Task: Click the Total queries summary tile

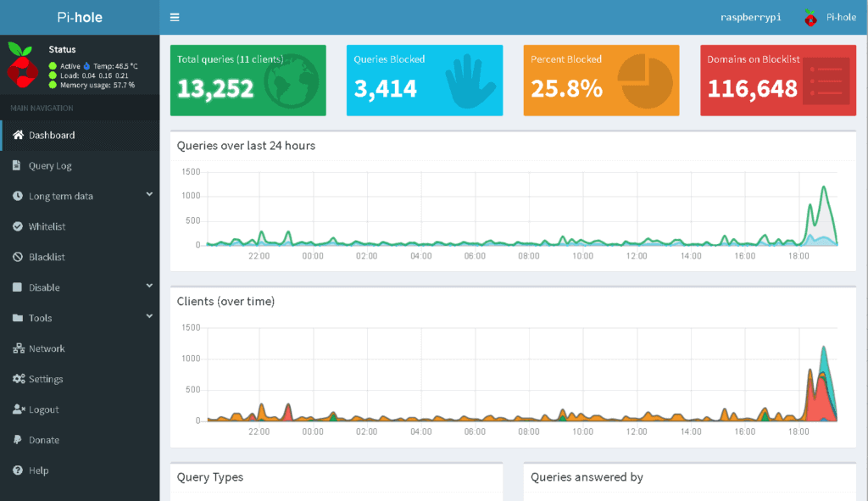Action: pyautogui.click(x=248, y=80)
